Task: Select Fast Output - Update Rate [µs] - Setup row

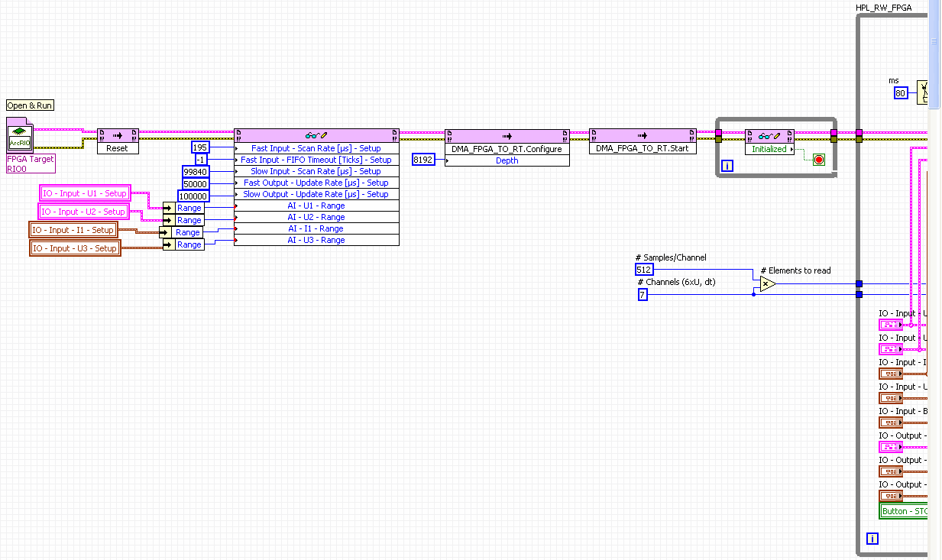Action: tap(316, 183)
